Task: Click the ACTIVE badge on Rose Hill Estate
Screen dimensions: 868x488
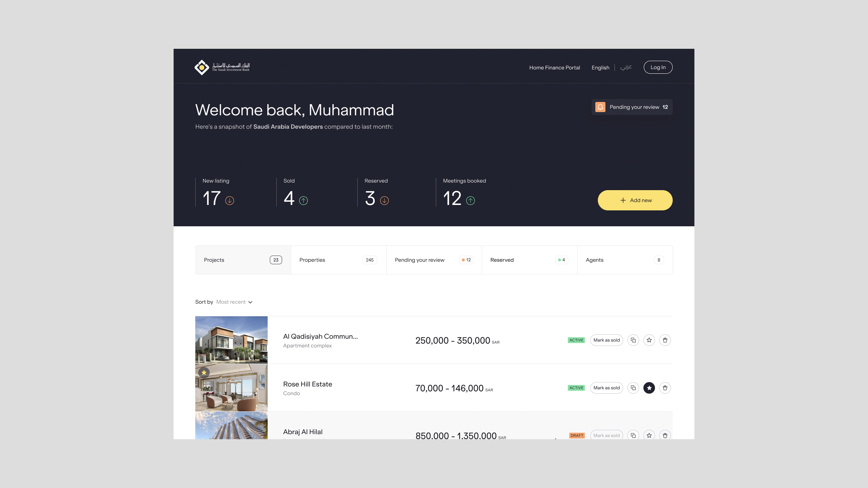Action: pyautogui.click(x=576, y=388)
